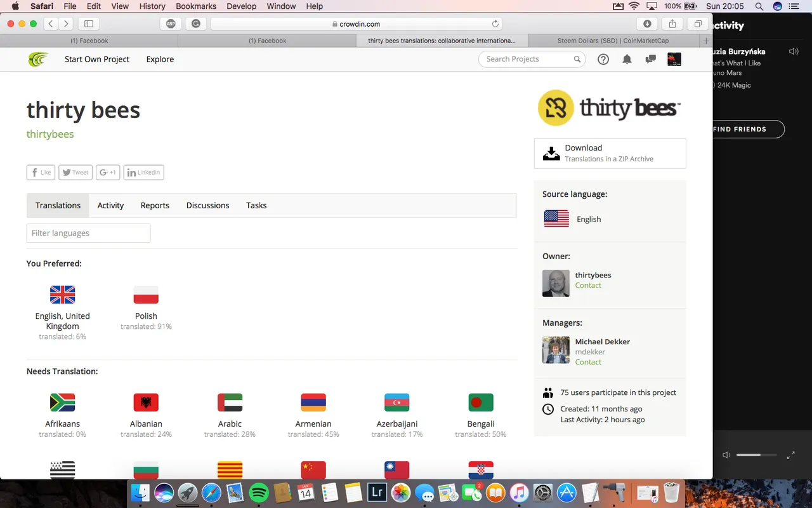Select the Polish flag
This screenshot has height=508, width=812.
[x=146, y=295]
